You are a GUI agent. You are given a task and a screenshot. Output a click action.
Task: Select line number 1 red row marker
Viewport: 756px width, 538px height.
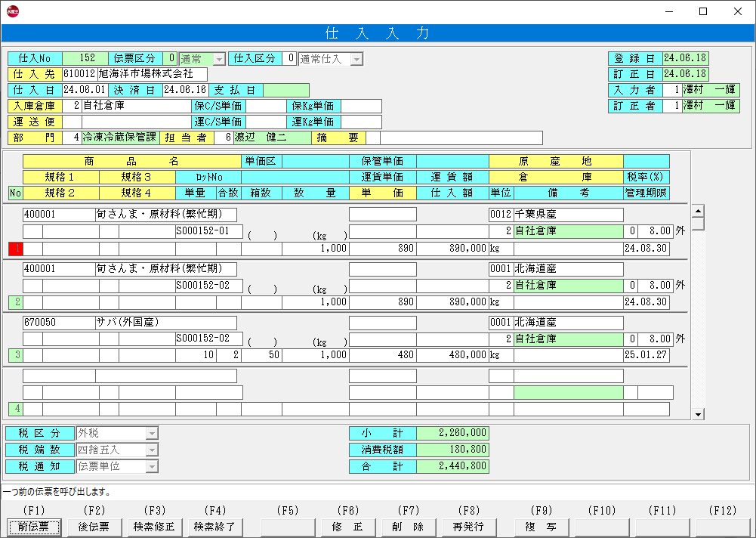click(15, 248)
